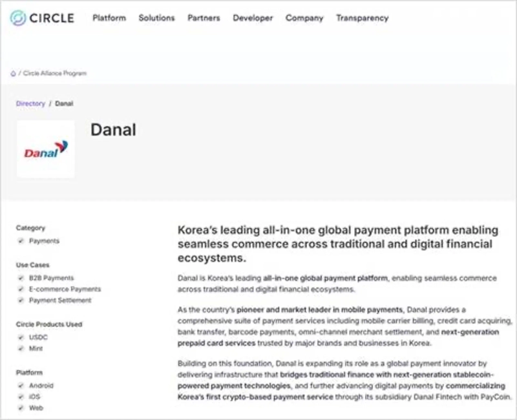
Task: Toggle the Payment Settlement checkbox
Action: pyautogui.click(x=21, y=300)
